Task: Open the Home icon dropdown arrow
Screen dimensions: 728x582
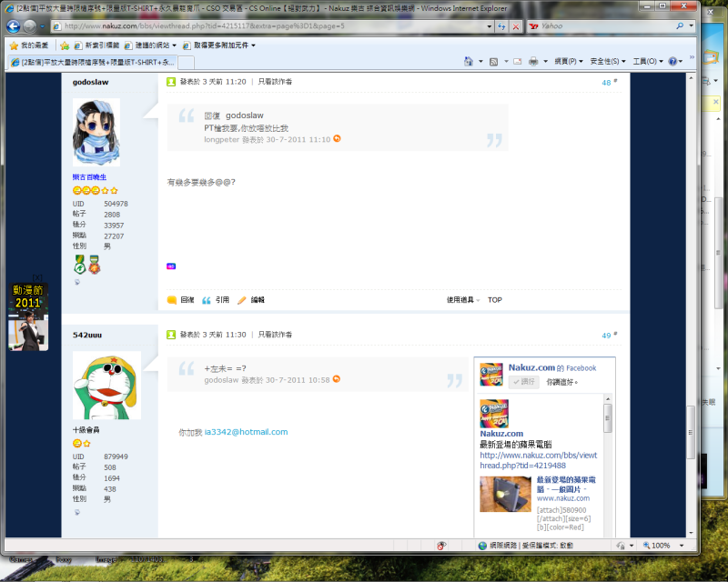Action: pyautogui.click(x=480, y=61)
